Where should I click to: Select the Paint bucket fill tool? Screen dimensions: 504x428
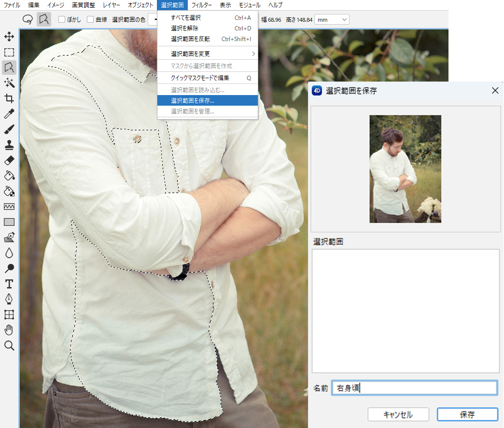[9, 176]
